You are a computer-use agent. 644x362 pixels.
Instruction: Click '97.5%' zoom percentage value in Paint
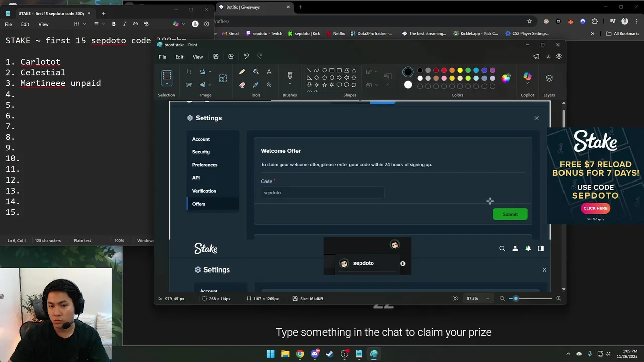[x=472, y=299]
